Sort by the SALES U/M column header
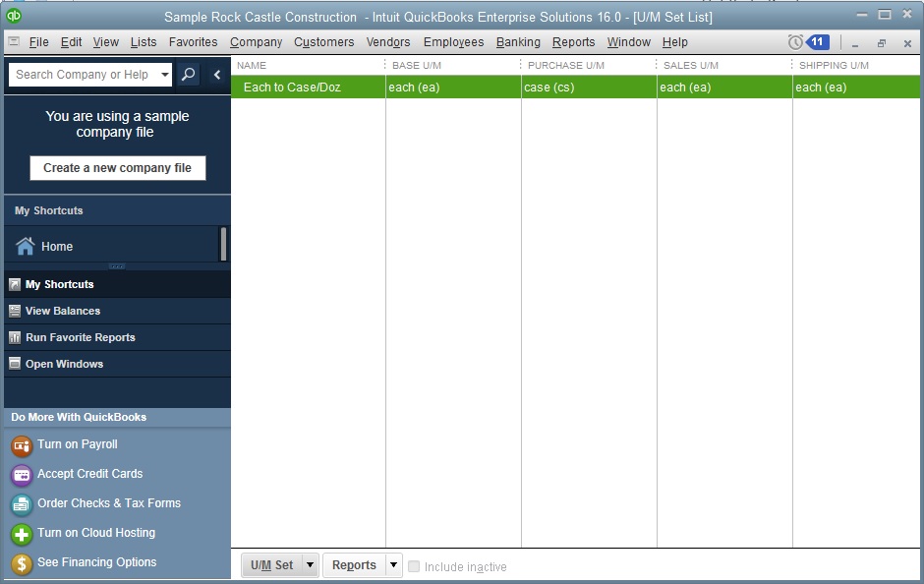Viewport: 924px width, 584px height. (723, 66)
